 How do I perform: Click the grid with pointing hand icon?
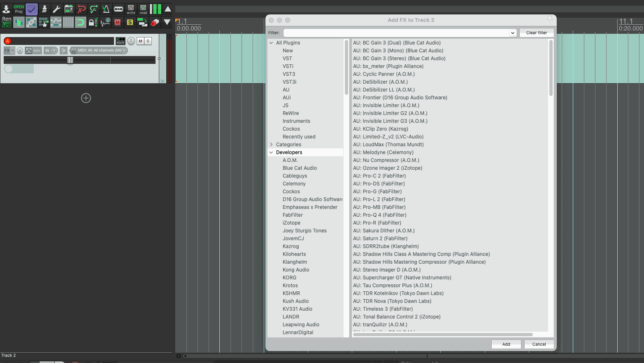[44, 22]
